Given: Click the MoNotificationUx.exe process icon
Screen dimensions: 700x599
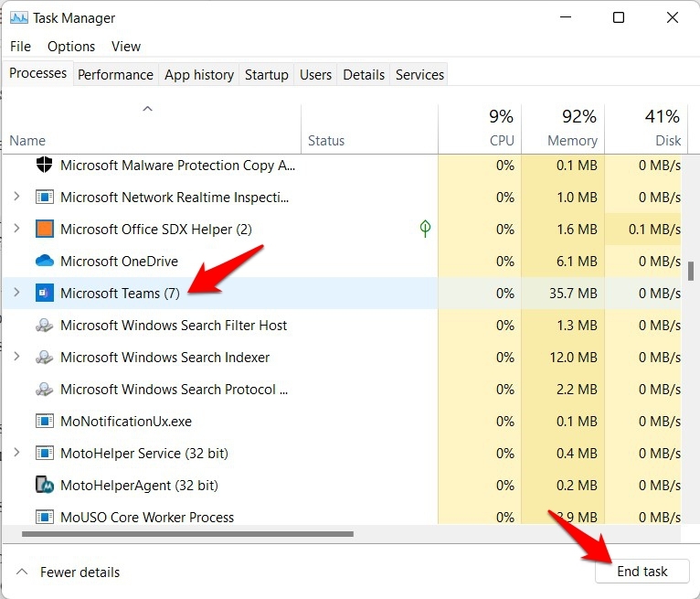Looking at the screenshot, I should 45,422.
